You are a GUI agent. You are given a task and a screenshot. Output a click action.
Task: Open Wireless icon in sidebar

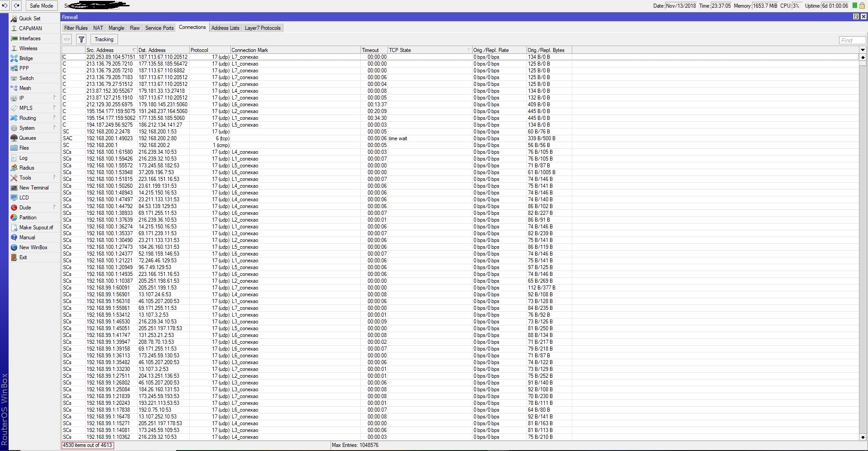[x=14, y=48]
